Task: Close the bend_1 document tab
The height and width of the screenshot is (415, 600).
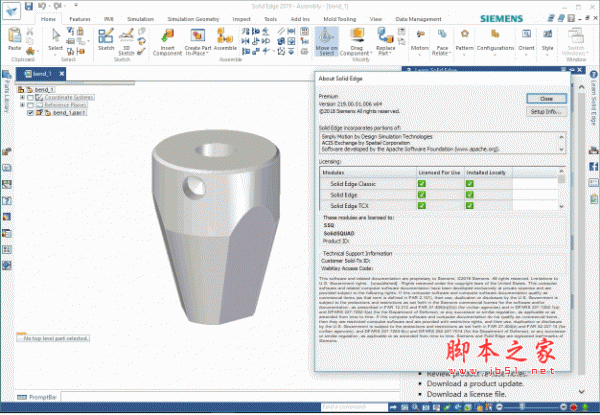Action: pyautogui.click(x=62, y=73)
